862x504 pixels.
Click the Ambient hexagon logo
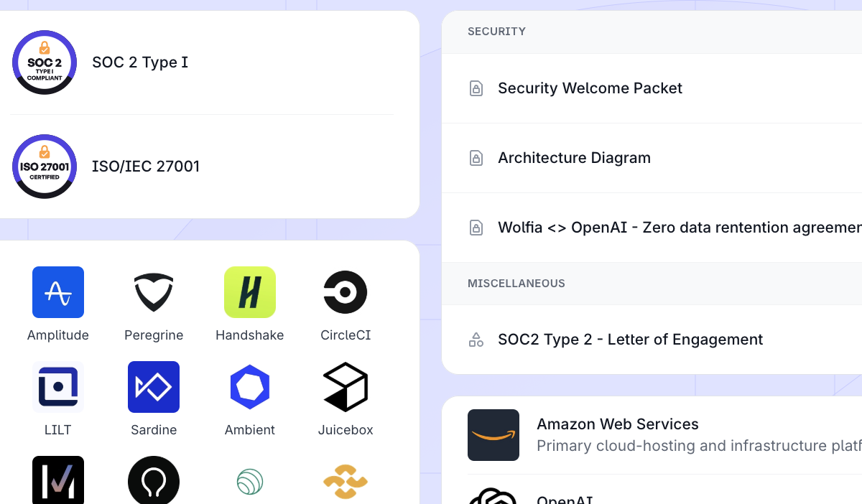click(x=249, y=387)
